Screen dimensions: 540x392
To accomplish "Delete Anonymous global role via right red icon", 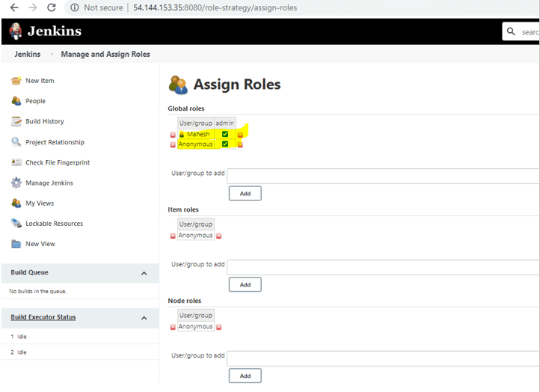I will pyautogui.click(x=240, y=144).
